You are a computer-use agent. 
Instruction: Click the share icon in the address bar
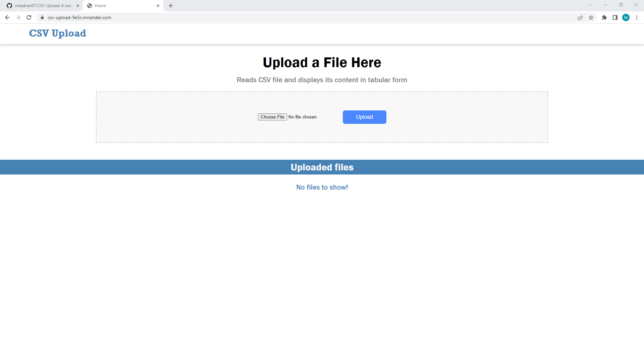tap(580, 17)
